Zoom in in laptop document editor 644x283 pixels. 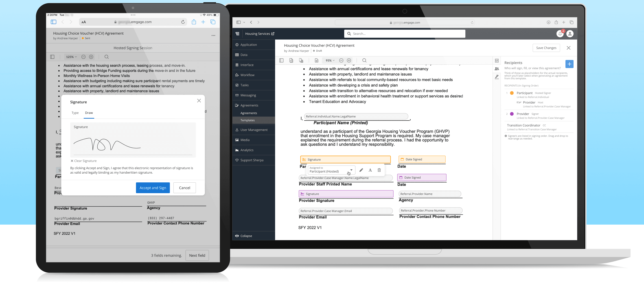[x=349, y=61]
